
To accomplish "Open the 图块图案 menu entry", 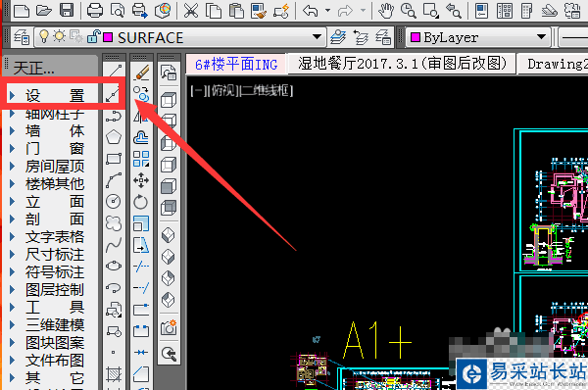I will coord(54,342).
